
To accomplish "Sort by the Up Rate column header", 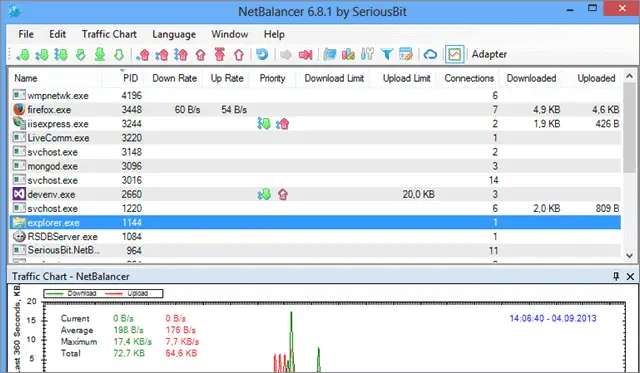I will 227,78.
